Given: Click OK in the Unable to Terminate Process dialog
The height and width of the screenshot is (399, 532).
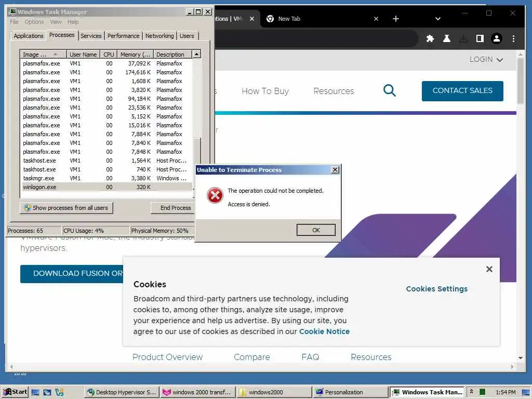Looking at the screenshot, I should pos(315,230).
